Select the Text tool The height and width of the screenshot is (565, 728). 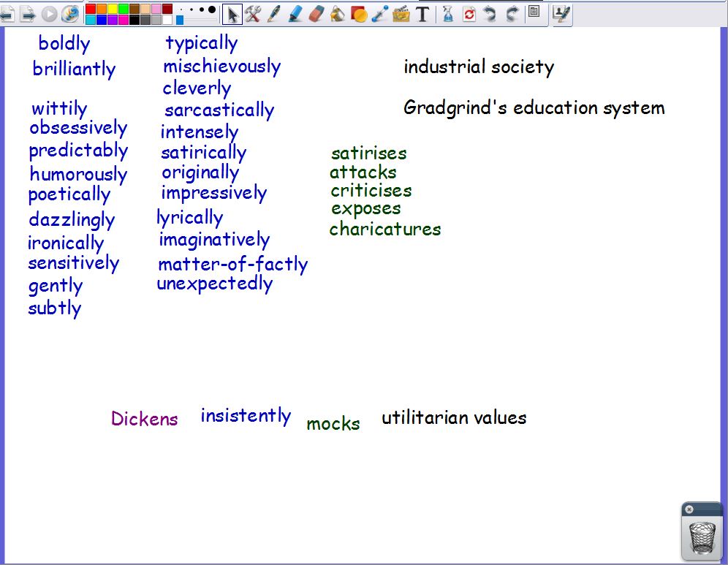coord(422,13)
